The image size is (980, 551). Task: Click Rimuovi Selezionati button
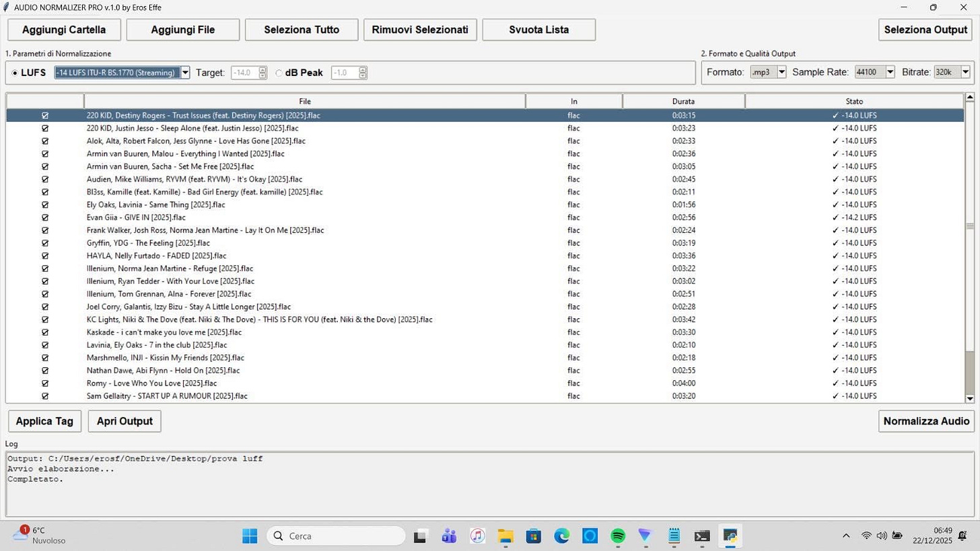point(420,30)
